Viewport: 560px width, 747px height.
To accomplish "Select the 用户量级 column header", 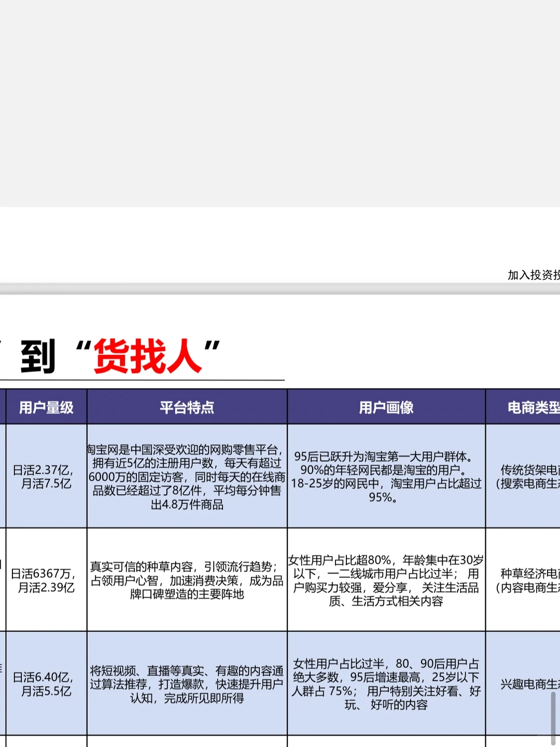I will 46,408.
